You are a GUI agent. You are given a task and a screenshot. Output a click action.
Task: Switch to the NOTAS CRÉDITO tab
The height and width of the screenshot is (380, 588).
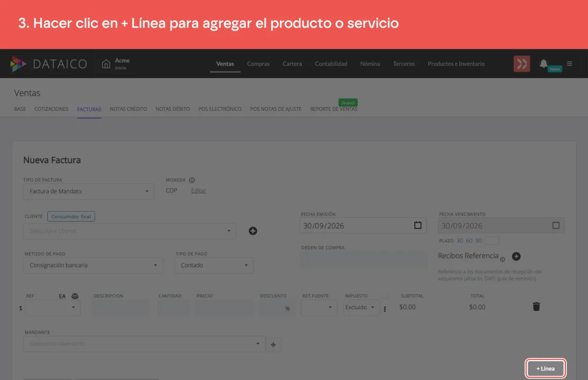(129, 109)
